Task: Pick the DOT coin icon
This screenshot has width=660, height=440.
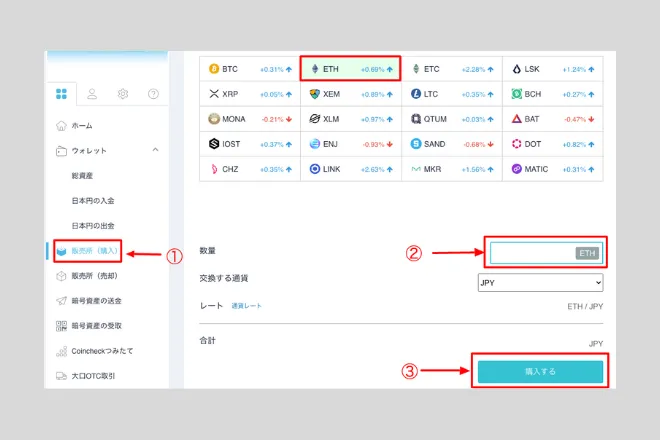Action: [516, 144]
